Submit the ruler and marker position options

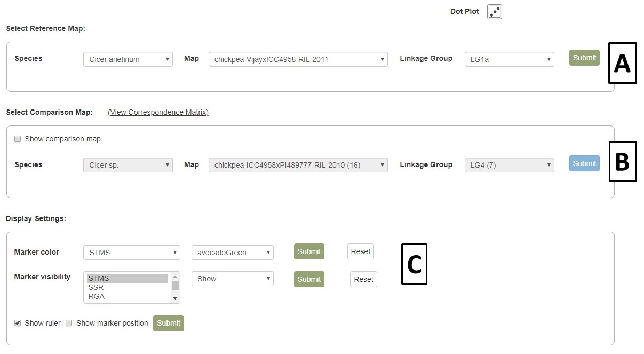point(169,323)
